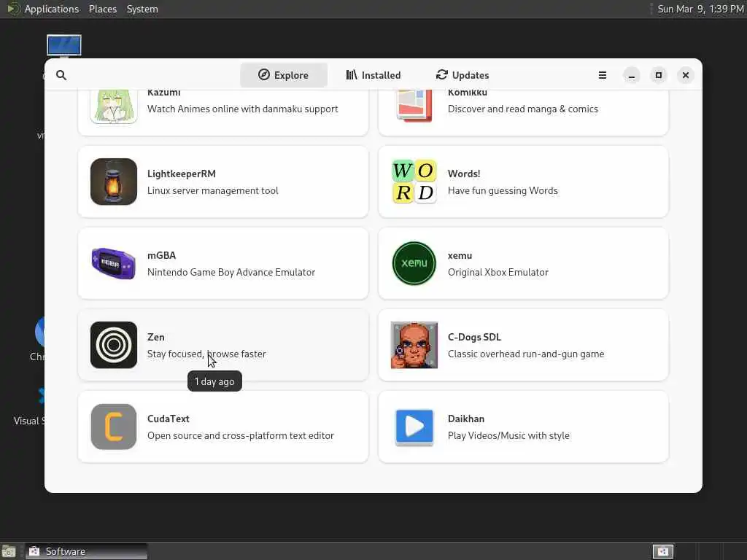
Task: Click the Words! tile icon
Action: click(x=414, y=182)
